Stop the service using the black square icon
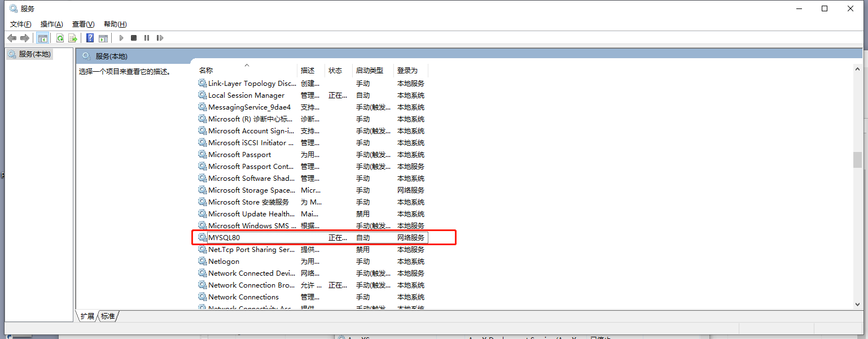 [134, 37]
